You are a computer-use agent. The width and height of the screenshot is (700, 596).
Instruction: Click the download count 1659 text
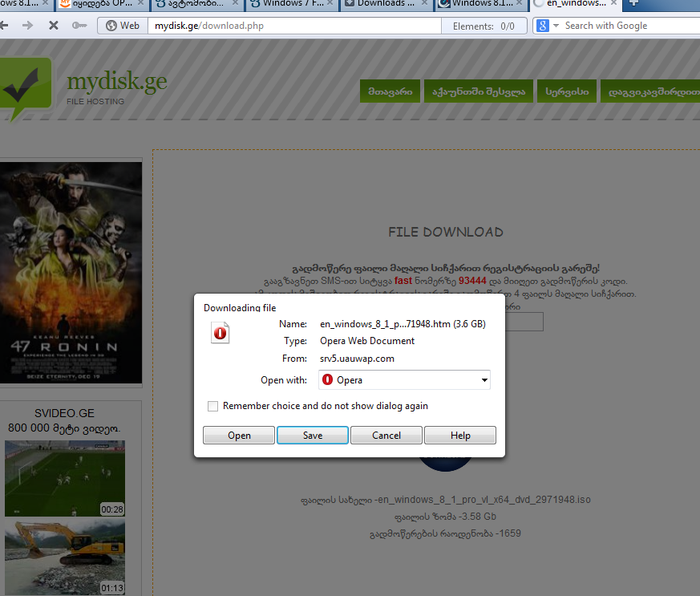tap(510, 533)
